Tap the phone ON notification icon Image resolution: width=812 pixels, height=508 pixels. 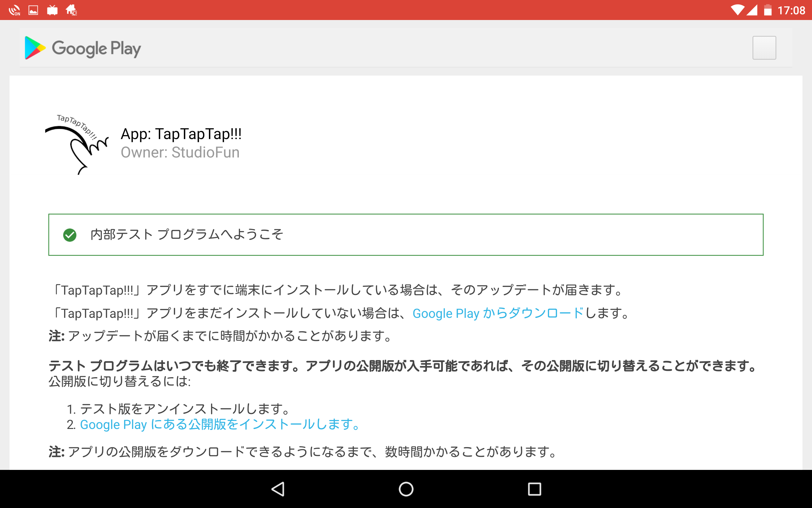(14, 10)
